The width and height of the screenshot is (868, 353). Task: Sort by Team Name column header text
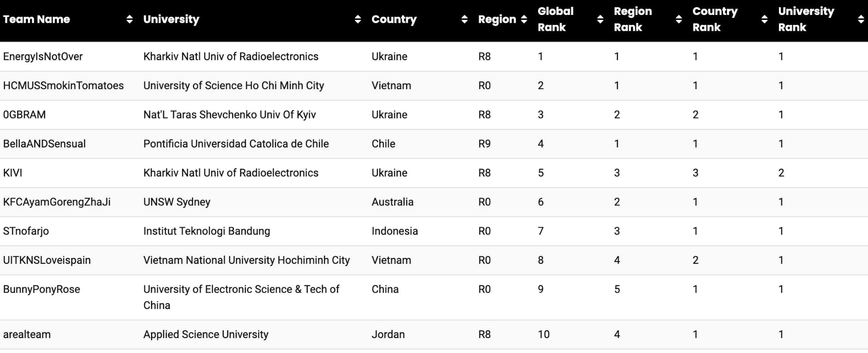[37, 19]
